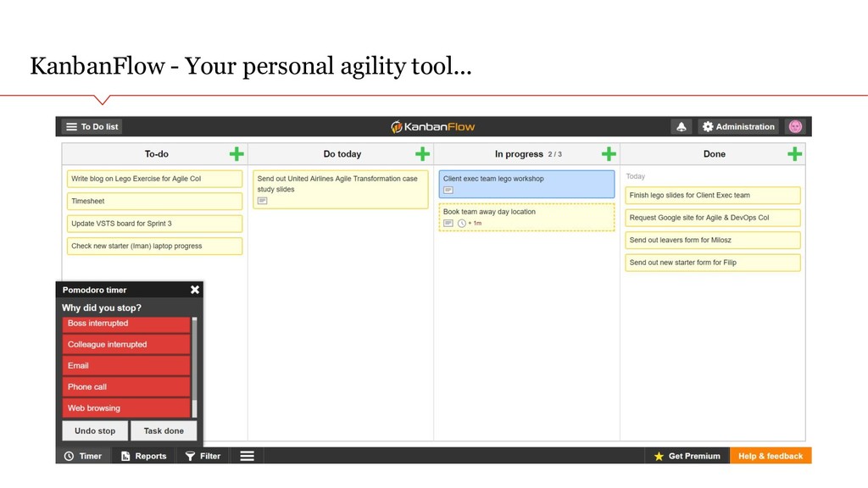Open the user avatar menu
The image size is (868, 488).
coord(795,127)
